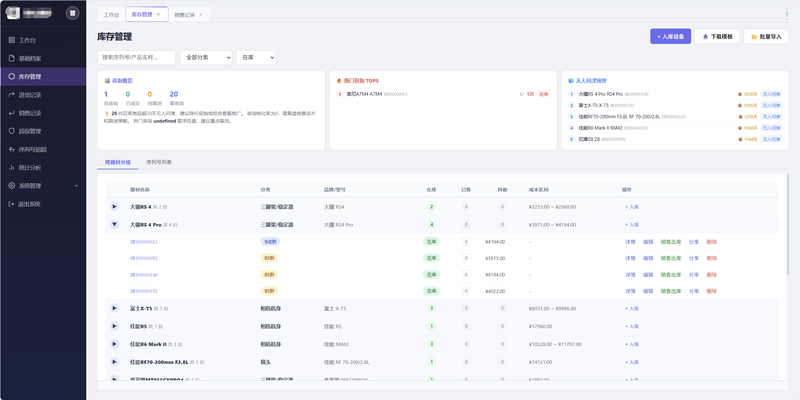This screenshot has height=400, width=800.
Task: Expand the 佳能R5 row arrow
Action: [114, 326]
